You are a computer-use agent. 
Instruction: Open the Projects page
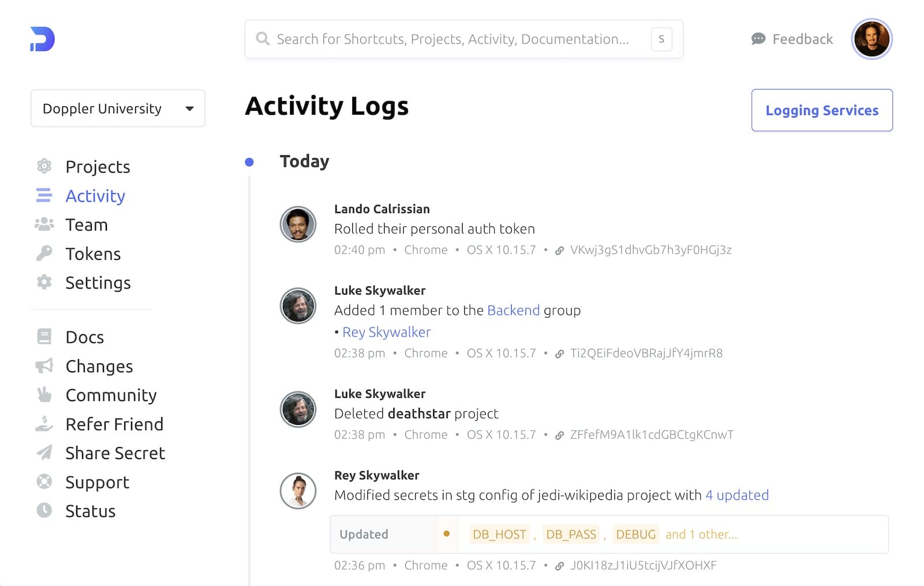tap(98, 166)
